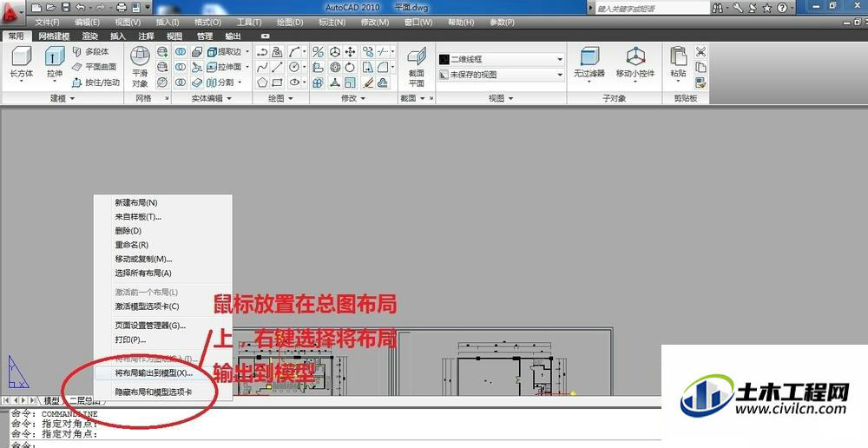This screenshot has width=868, height=448.
Task: Expand the 视图 panel
Action: (501, 98)
